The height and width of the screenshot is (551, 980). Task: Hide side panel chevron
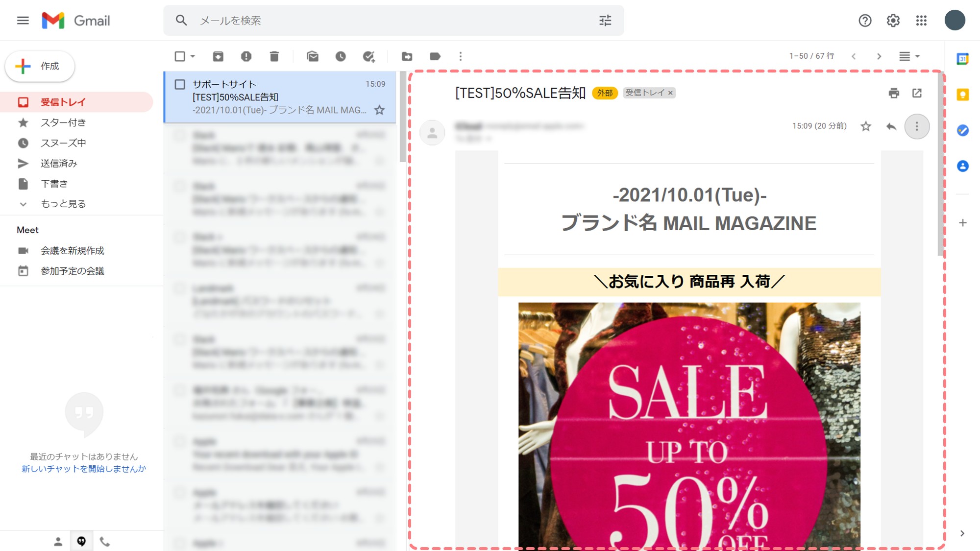point(962,533)
